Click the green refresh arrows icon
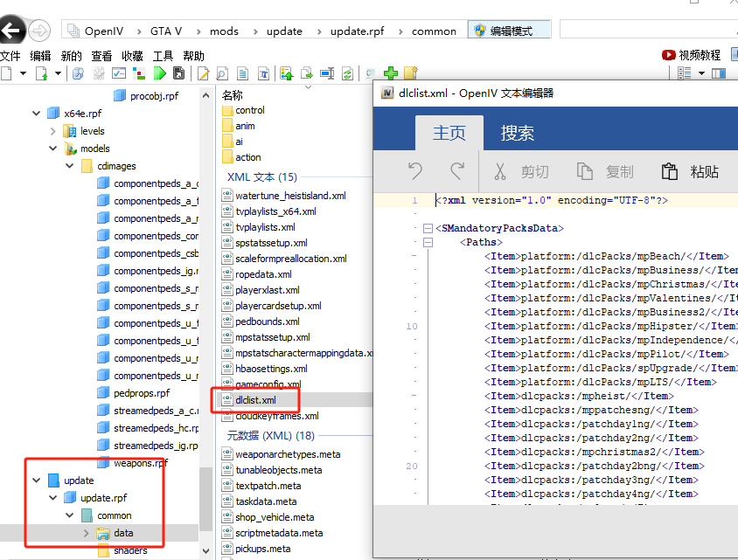This screenshot has width=738, height=560. [x=348, y=73]
